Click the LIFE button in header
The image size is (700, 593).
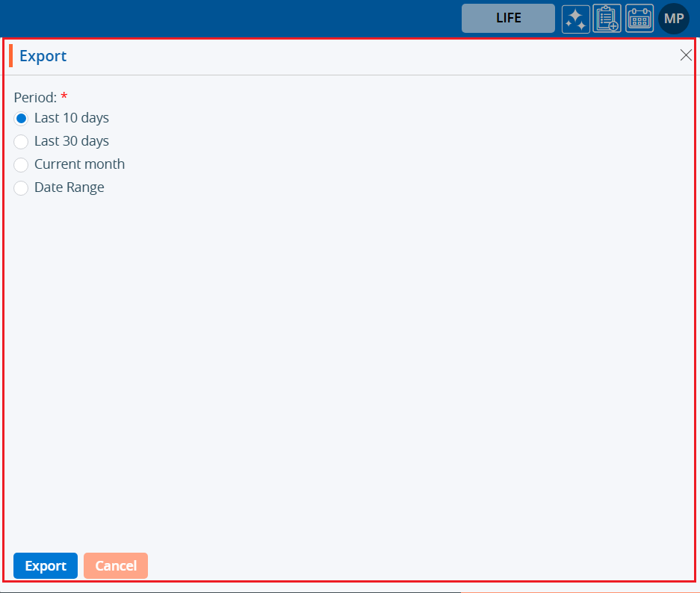point(508,18)
